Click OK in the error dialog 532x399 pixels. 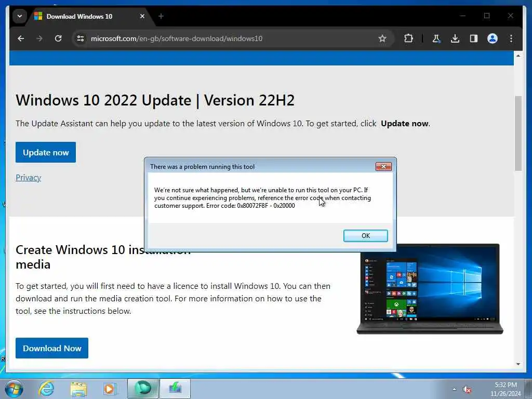(x=365, y=236)
